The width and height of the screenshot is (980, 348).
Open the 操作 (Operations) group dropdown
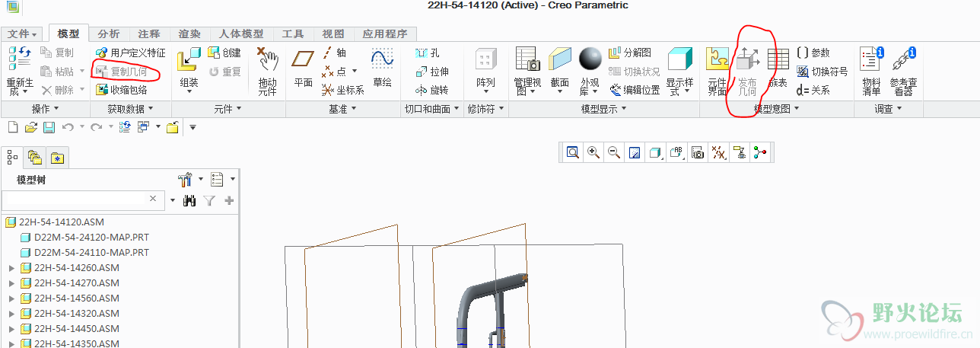(43, 109)
